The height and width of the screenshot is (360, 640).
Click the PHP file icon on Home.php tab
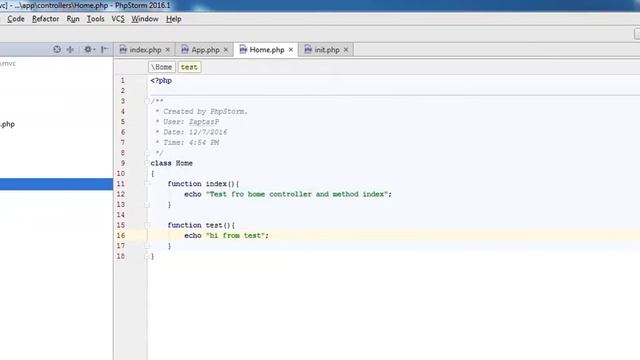click(243, 49)
